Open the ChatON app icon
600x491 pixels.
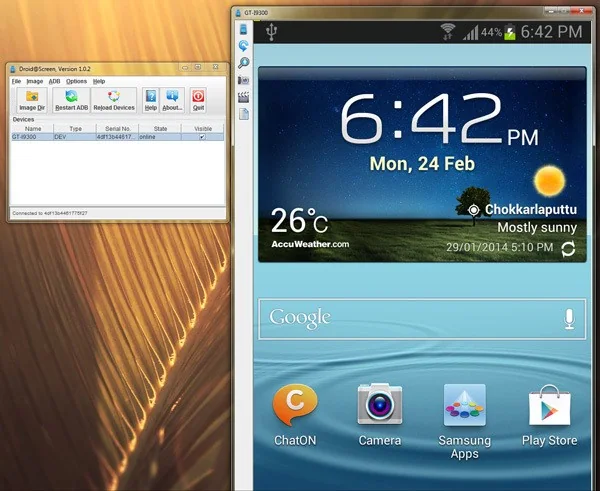(x=295, y=406)
